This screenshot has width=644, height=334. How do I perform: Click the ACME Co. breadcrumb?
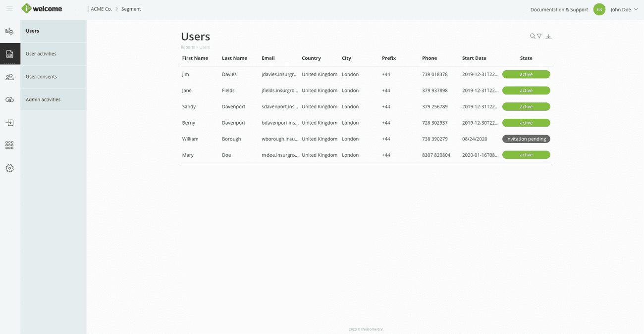click(x=101, y=9)
